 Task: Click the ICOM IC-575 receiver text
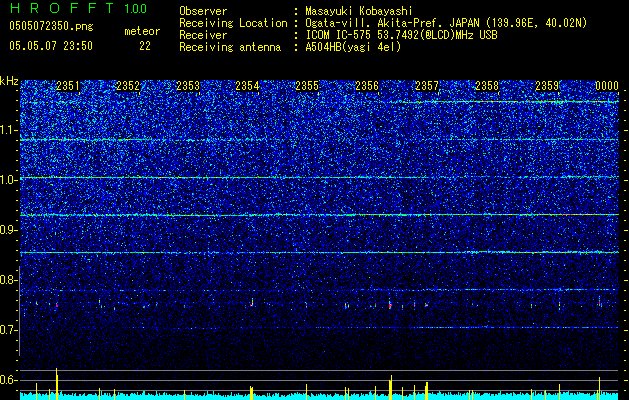(401, 35)
